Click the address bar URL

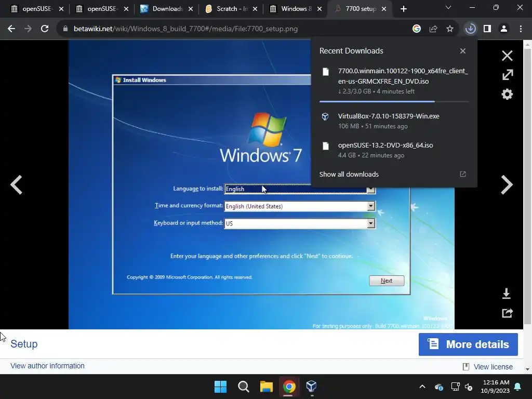click(x=185, y=29)
